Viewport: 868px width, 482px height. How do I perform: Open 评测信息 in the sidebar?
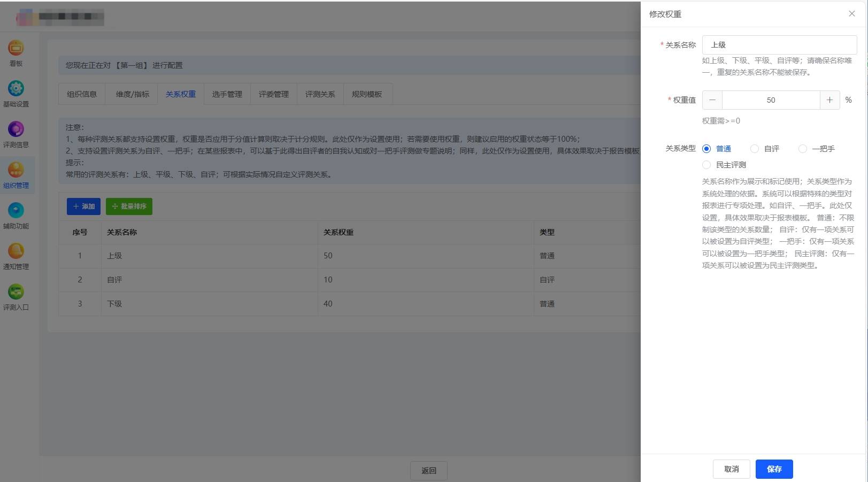16,129
